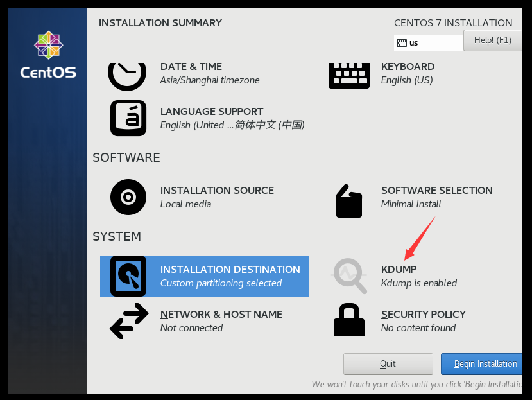Click the language list text with 简体中文
The image size is (532, 400).
232,125
